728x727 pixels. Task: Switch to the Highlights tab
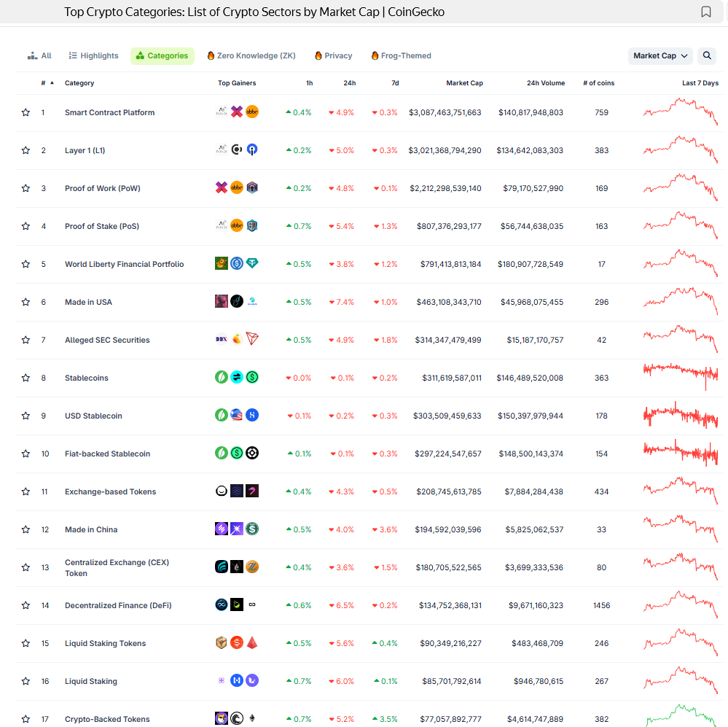click(93, 55)
